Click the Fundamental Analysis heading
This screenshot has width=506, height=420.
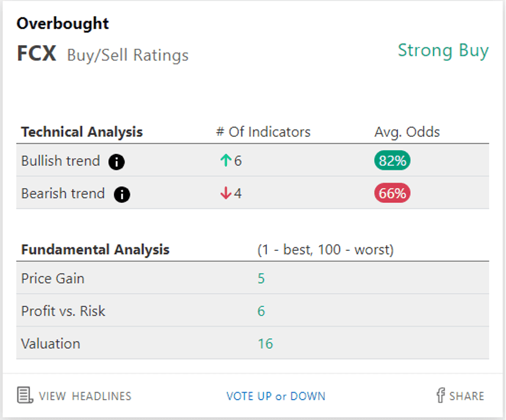tap(95, 250)
